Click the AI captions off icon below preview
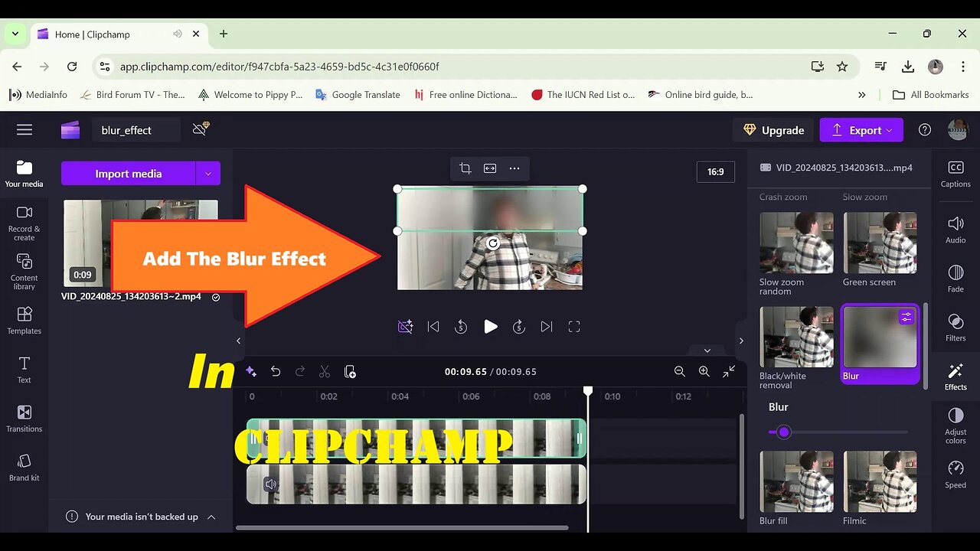The height and width of the screenshot is (551, 980). pos(406,327)
